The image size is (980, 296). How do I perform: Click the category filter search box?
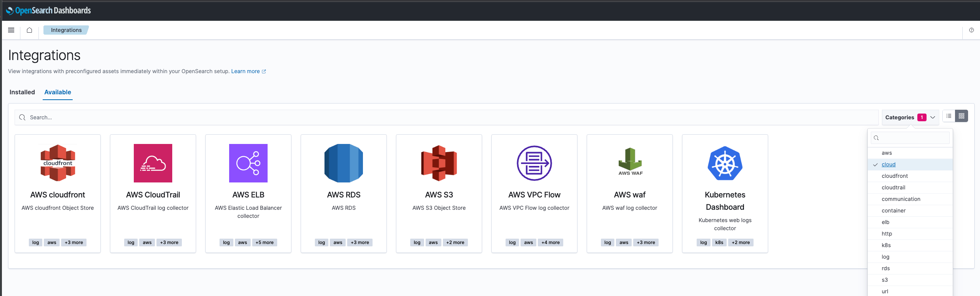[x=910, y=138]
